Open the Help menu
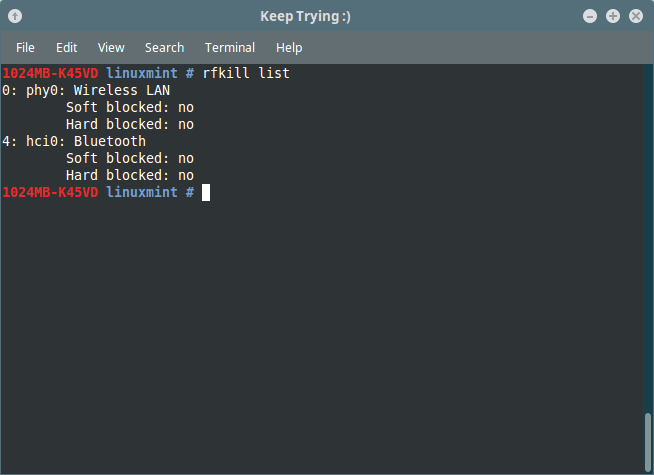The width and height of the screenshot is (654, 475). [x=289, y=47]
